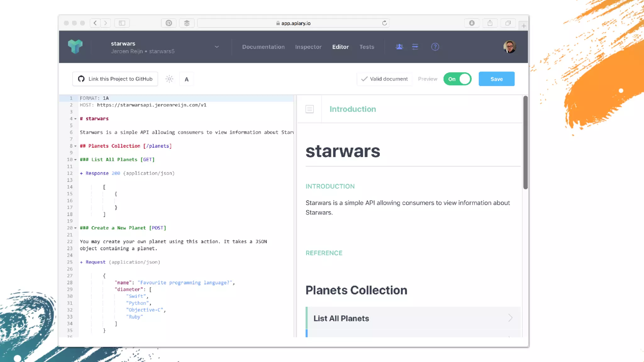
Task: Collapse the Create a New Planet fold arrow
Action: coord(75,228)
